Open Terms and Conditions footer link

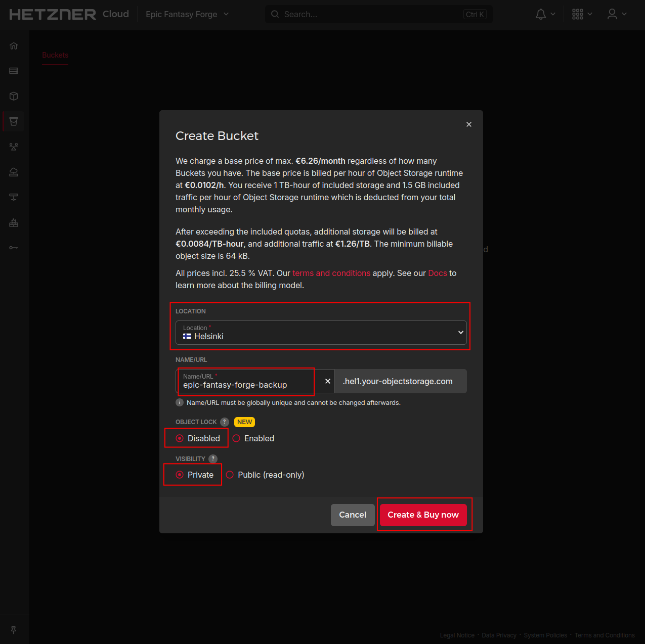pyautogui.click(x=605, y=635)
